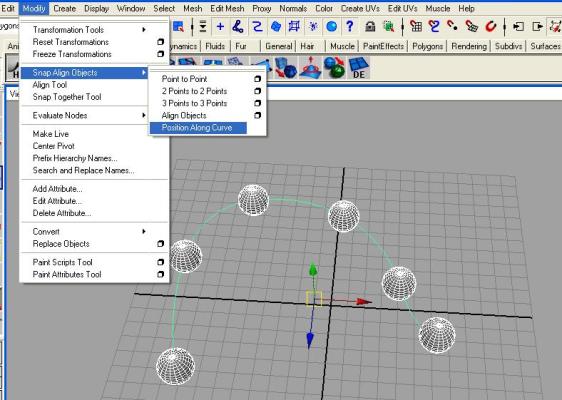Open the Create menu

pyautogui.click(x=65, y=8)
